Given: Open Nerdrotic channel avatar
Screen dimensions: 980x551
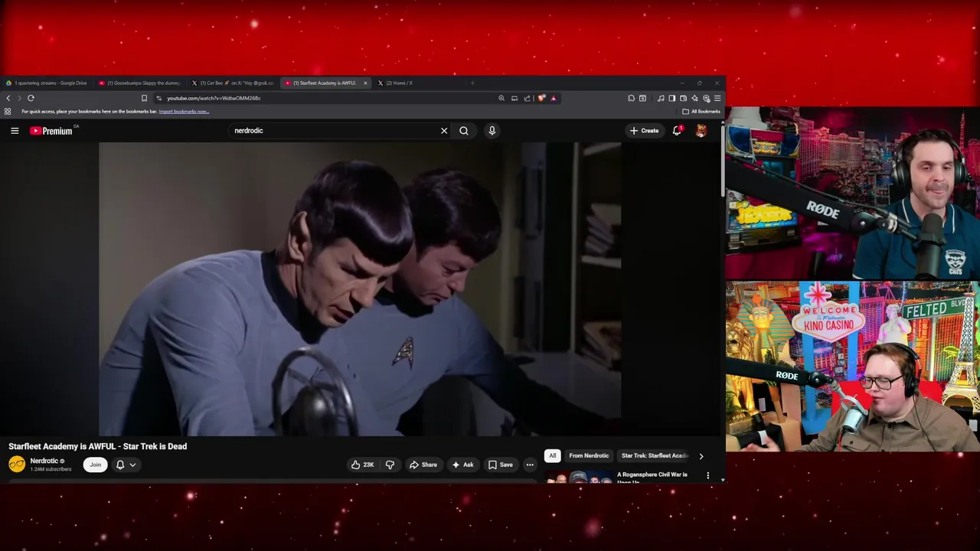Looking at the screenshot, I should click(x=17, y=464).
